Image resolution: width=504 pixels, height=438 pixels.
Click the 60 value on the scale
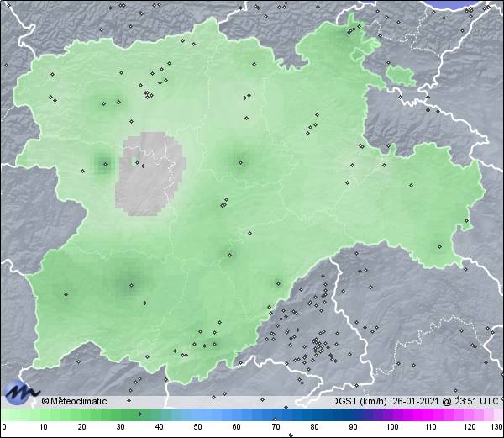pyautogui.click(x=237, y=427)
